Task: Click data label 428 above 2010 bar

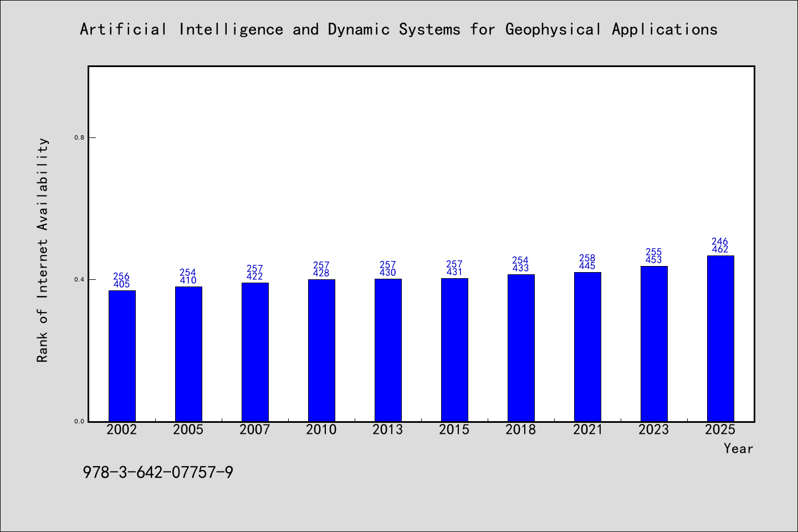Action: pyautogui.click(x=321, y=273)
